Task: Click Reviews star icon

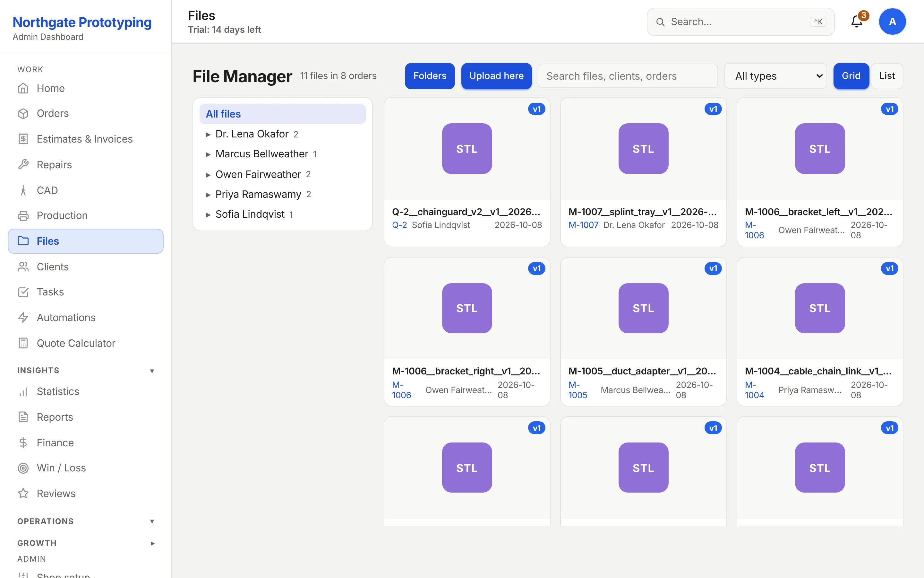Action: tap(23, 494)
